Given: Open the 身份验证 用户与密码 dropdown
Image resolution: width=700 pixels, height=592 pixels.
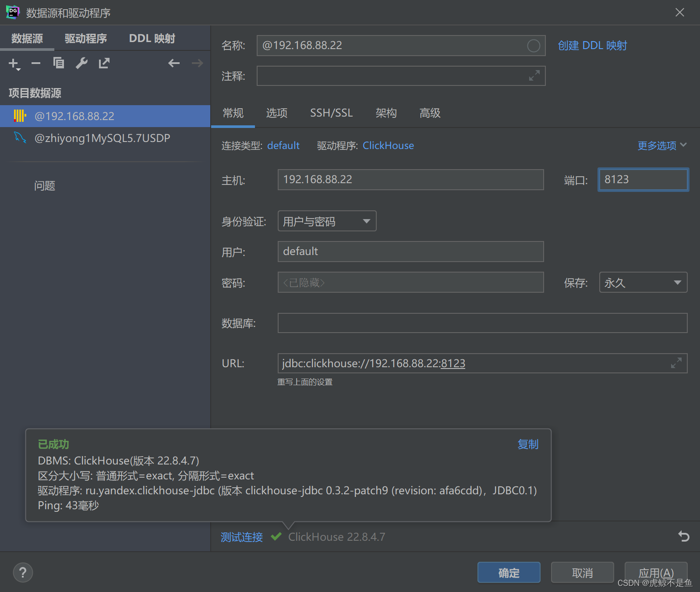Looking at the screenshot, I should point(327,221).
